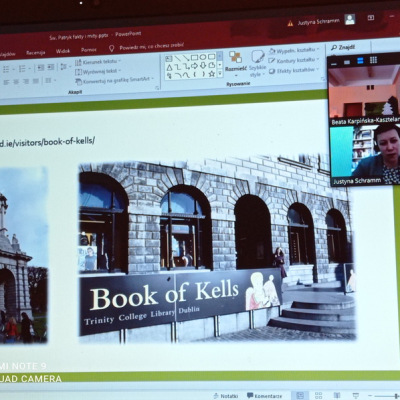Expand the full shapes gallery

(x=220, y=73)
